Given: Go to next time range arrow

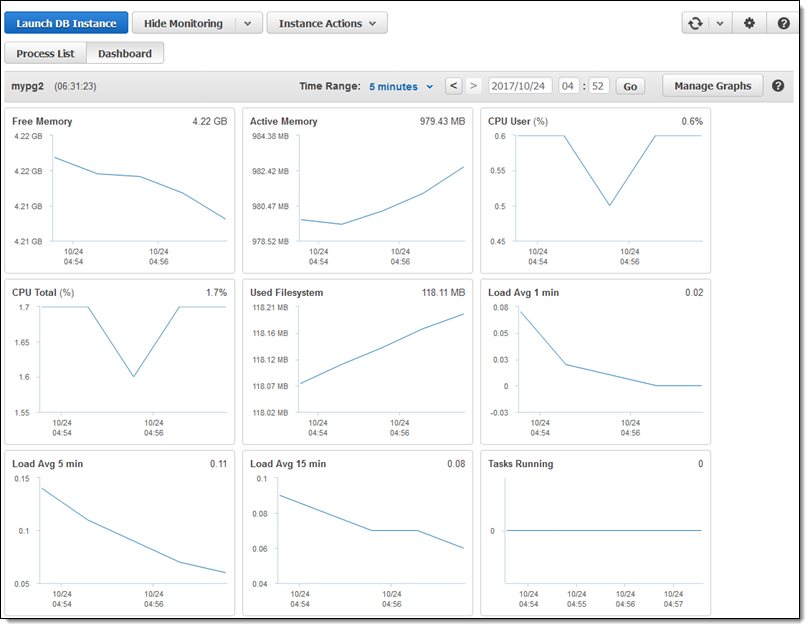Looking at the screenshot, I should [474, 86].
